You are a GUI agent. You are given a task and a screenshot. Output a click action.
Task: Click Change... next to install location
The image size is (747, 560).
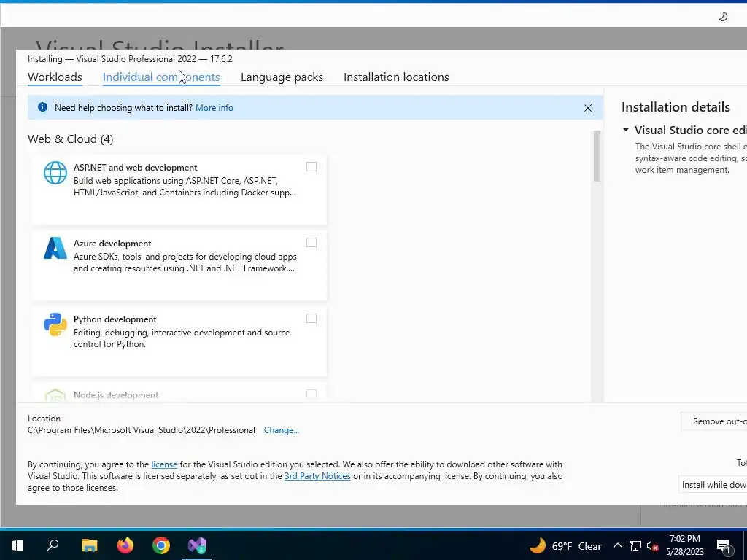[x=282, y=430]
